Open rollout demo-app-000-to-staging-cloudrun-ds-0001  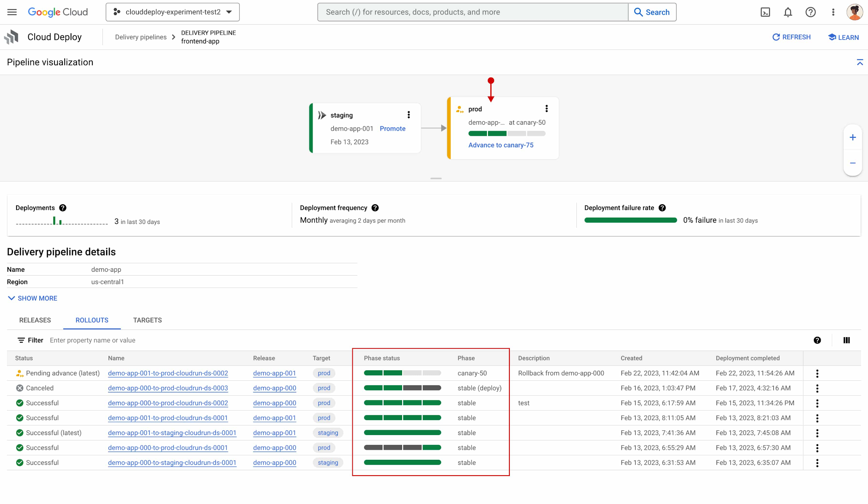pos(172,463)
